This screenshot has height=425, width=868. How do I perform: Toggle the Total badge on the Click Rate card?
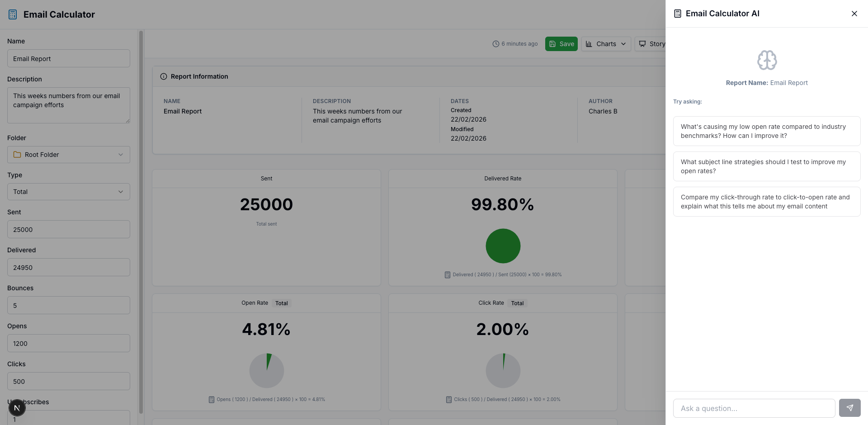coord(517,303)
